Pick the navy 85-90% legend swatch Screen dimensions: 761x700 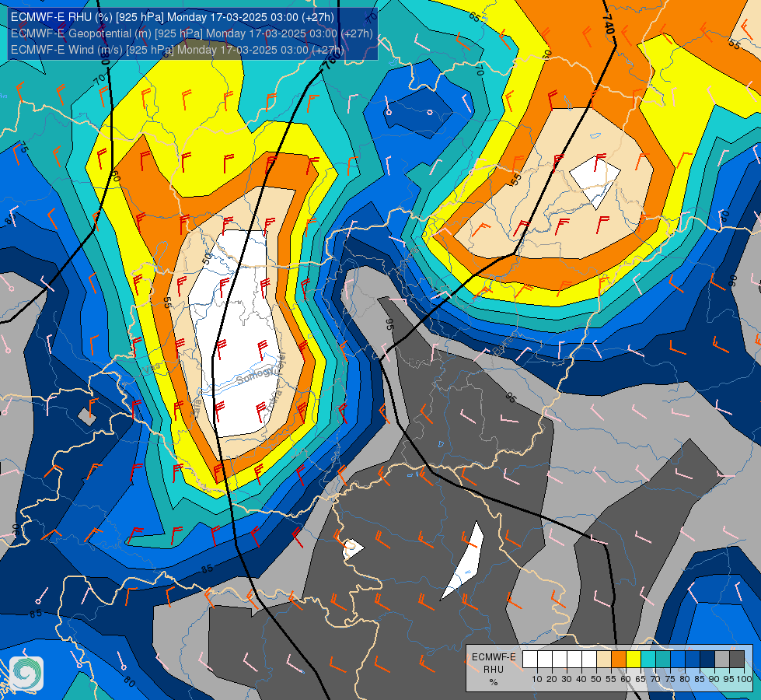(707, 660)
